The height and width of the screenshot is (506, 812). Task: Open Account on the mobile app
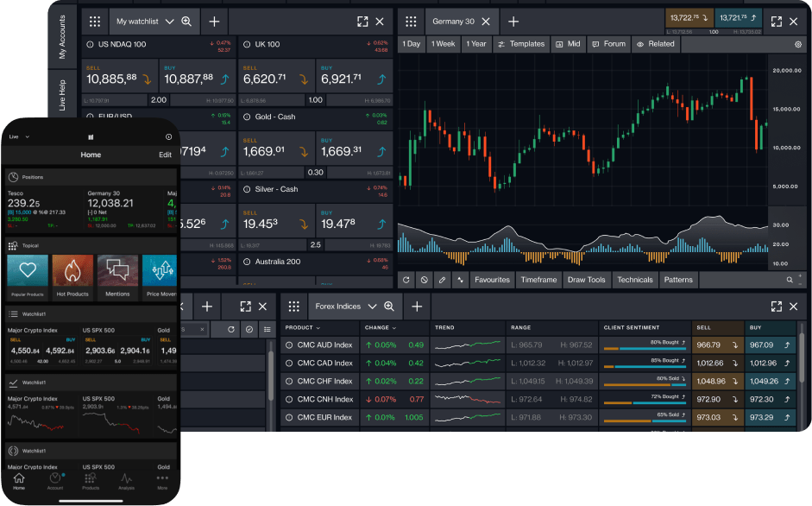[54, 481]
